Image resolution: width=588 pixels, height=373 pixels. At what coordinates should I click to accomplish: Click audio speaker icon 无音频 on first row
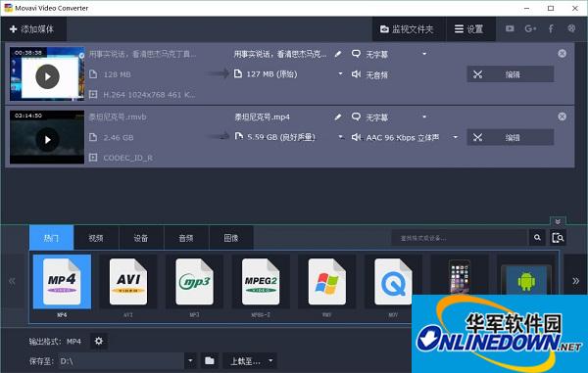(x=356, y=74)
